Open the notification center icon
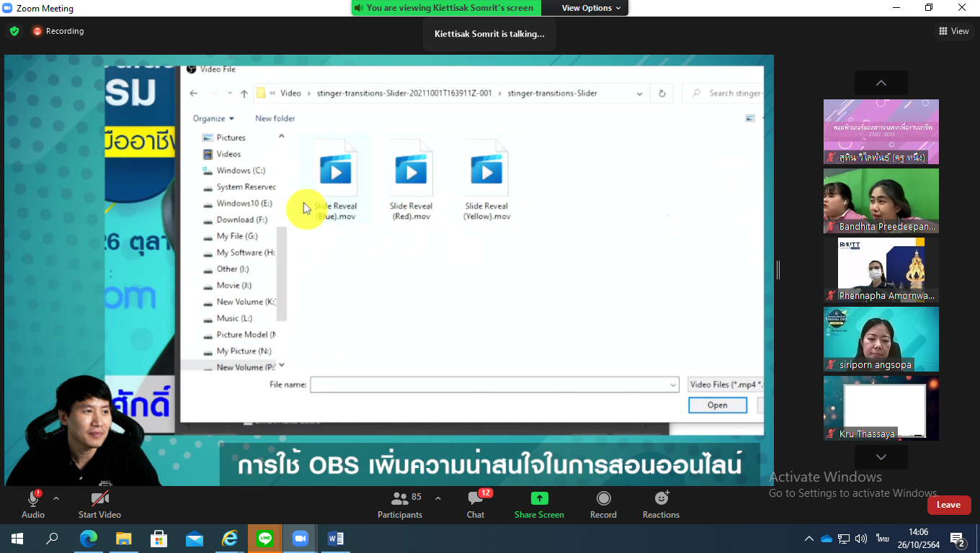The width and height of the screenshot is (980, 553). [x=958, y=539]
